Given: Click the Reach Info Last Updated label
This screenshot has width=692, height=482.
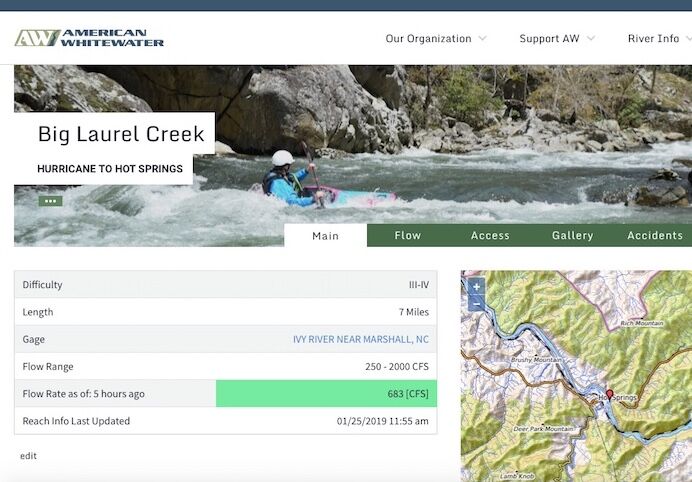Looking at the screenshot, I should (x=76, y=421).
